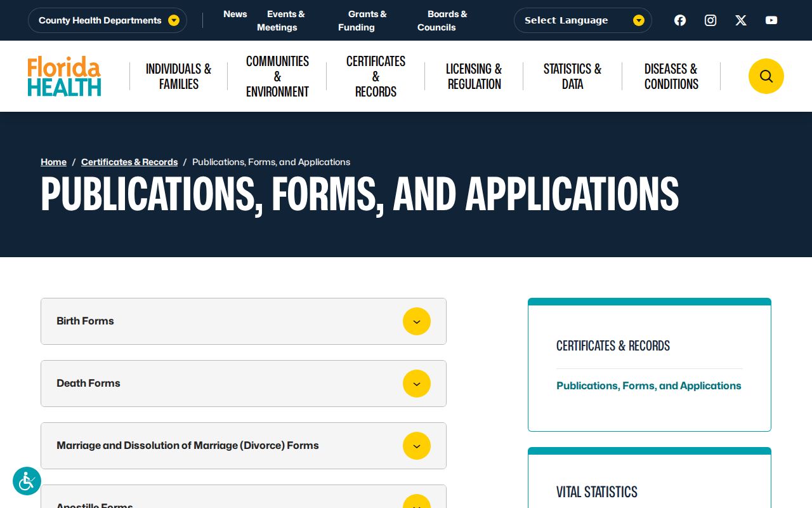Open Statistics & Data menu
Screen dimensions: 812x508
point(572,76)
